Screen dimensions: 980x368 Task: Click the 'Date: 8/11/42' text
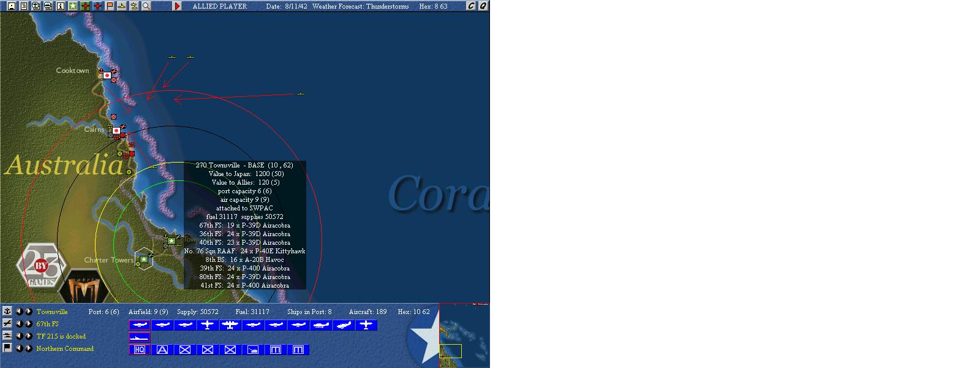(x=287, y=6)
